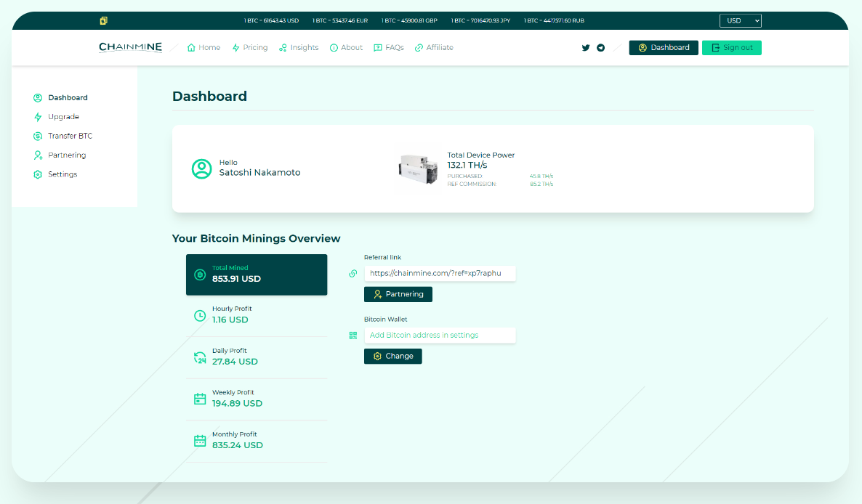This screenshot has width=862, height=504.
Task: Open the About nav link
Action: coord(346,48)
